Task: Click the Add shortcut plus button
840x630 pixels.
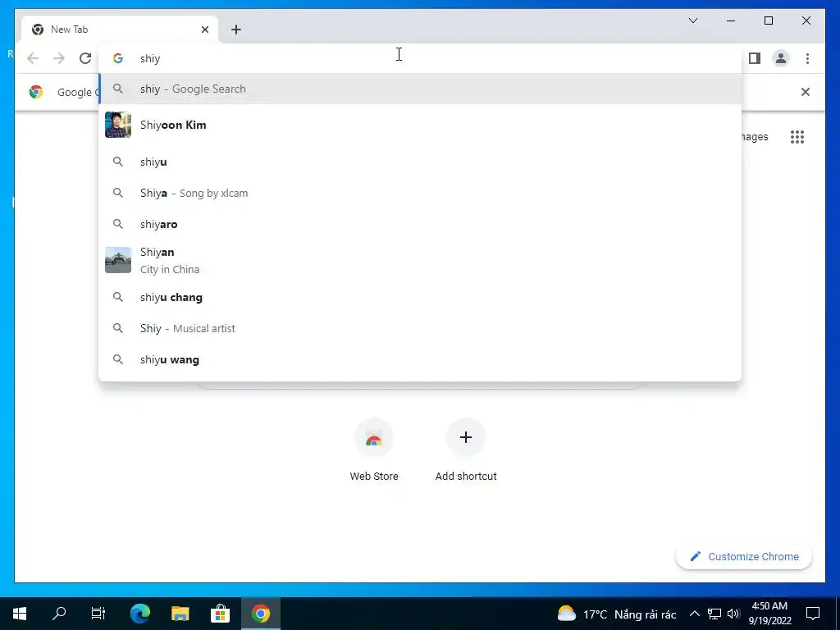Action: (466, 438)
